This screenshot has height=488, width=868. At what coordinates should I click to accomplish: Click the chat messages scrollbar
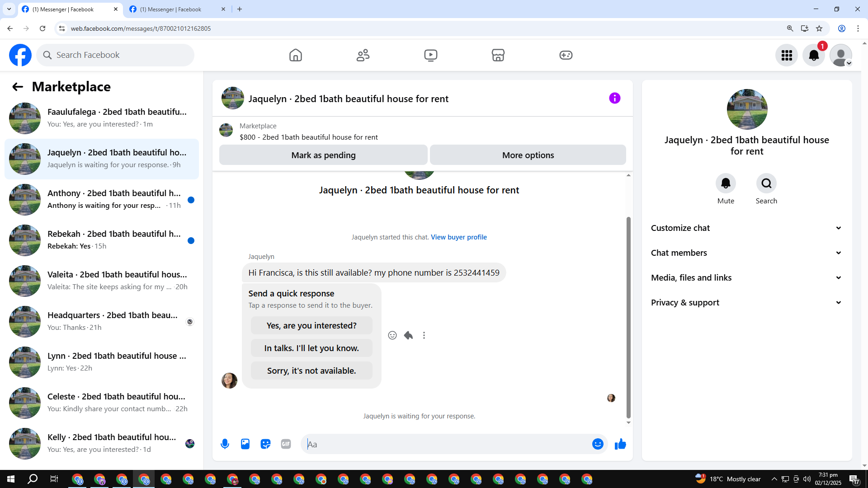coord(628,316)
